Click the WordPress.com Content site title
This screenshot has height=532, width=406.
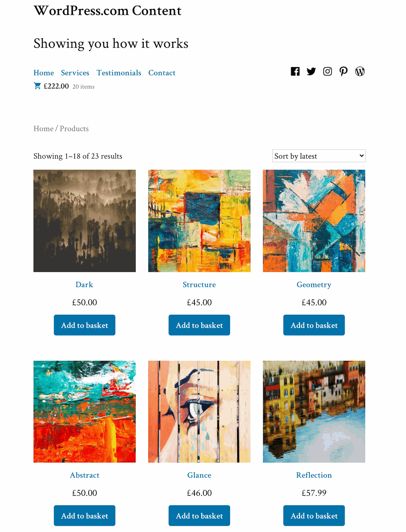[x=107, y=11]
